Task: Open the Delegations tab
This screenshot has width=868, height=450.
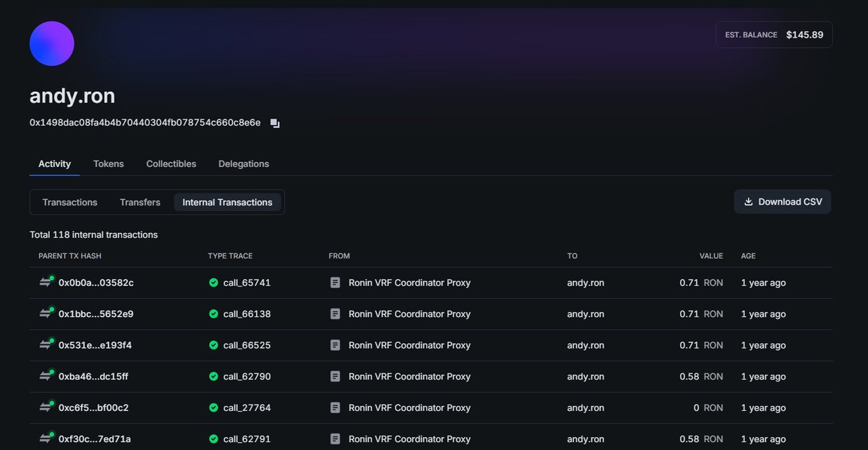Action: [244, 164]
